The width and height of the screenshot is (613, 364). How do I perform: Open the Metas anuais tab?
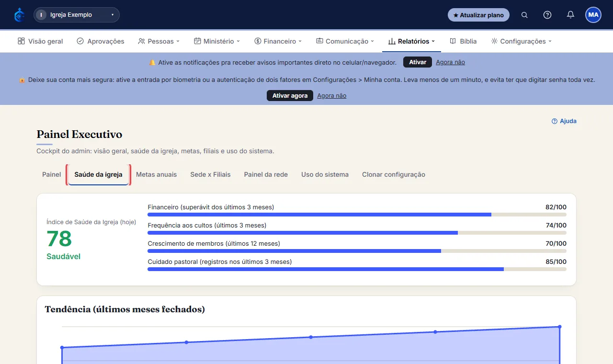pyautogui.click(x=156, y=174)
